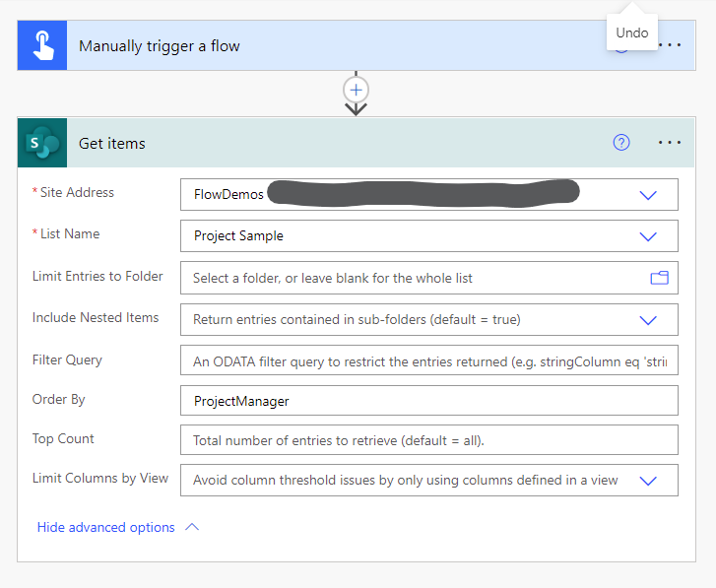
Task: Select the Manually trigger a flow header
Action: 295,46
